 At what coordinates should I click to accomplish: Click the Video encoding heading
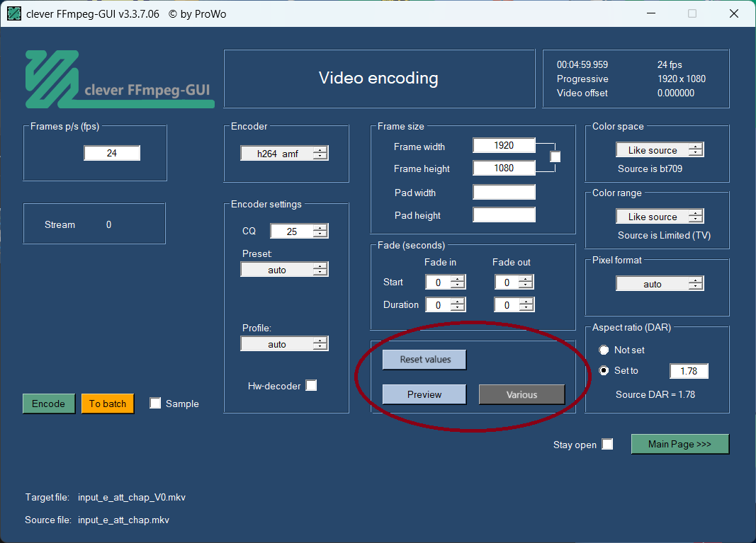378,78
